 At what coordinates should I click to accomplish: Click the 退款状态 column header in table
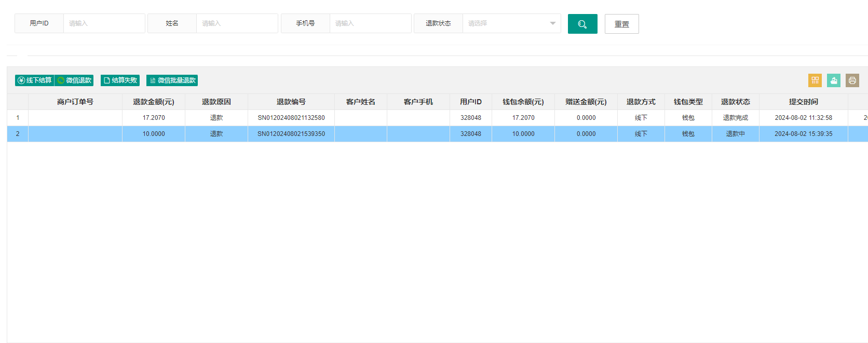(736, 102)
